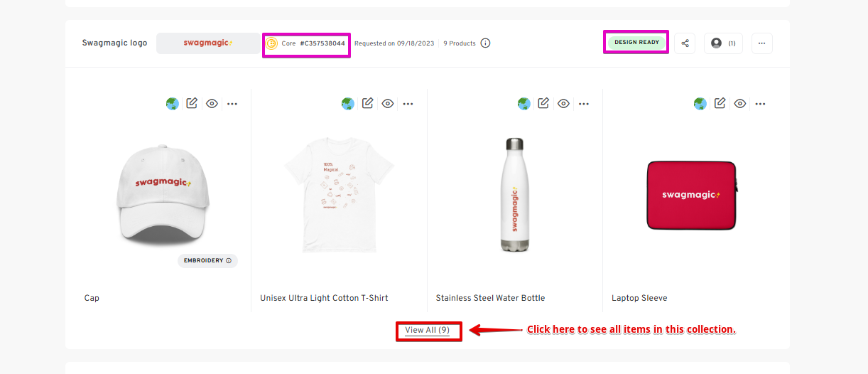
Task: Expand three-dot options for the Water Bottle
Action: (x=584, y=104)
